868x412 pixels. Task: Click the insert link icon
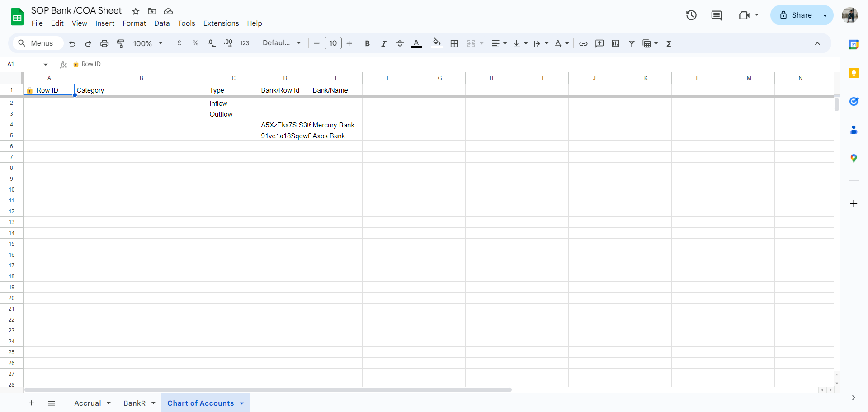coord(583,43)
